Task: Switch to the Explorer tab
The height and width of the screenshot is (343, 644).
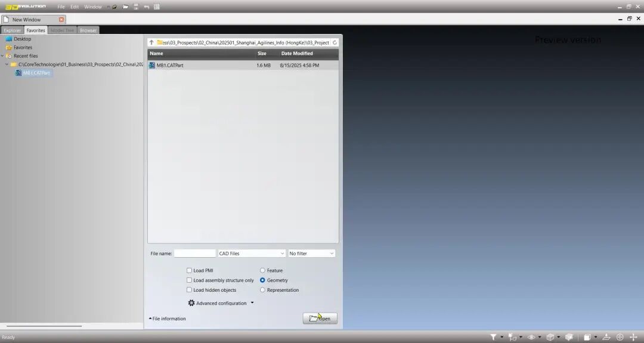Action: coord(12,30)
